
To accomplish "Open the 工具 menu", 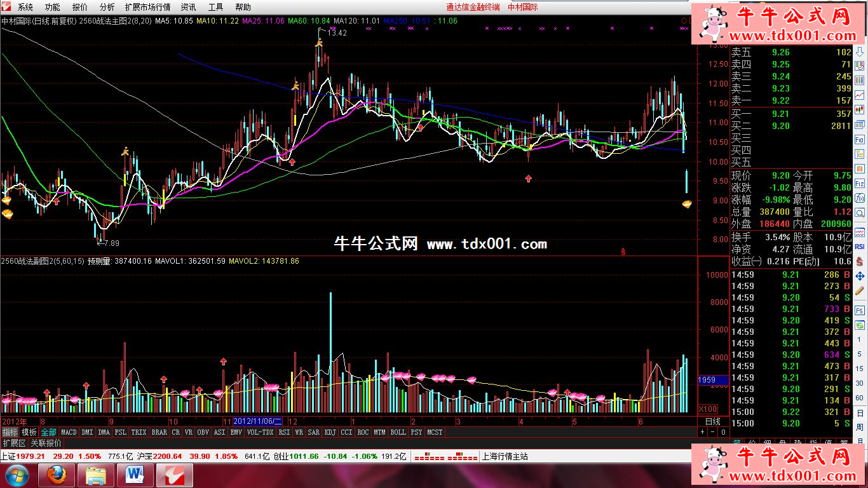I will 215,7.
